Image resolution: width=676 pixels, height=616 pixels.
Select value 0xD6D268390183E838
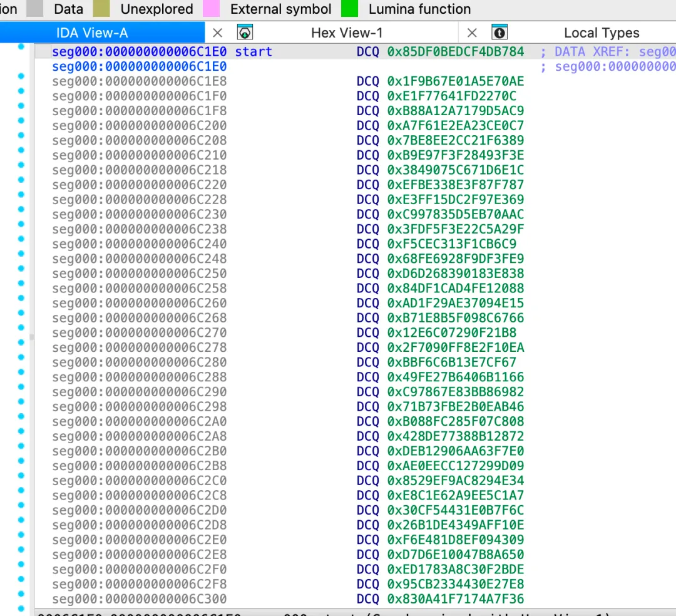point(455,274)
